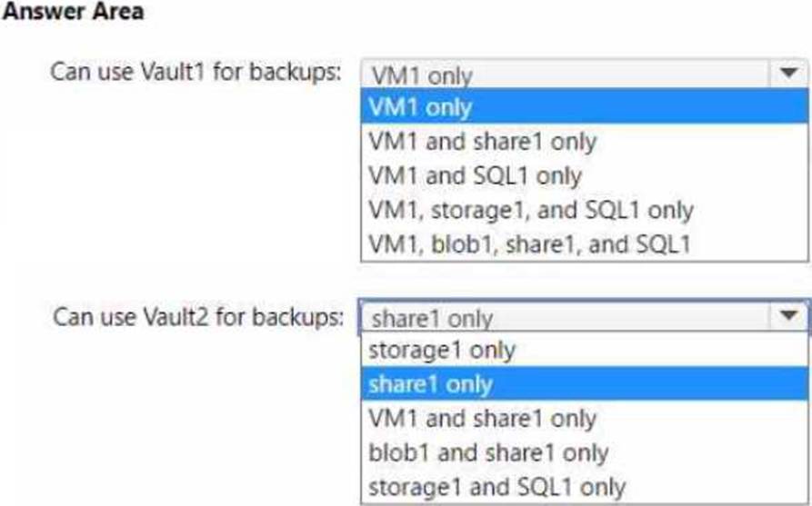Click the Answer Area heading
The height and width of the screenshot is (506, 812).
click(x=74, y=13)
